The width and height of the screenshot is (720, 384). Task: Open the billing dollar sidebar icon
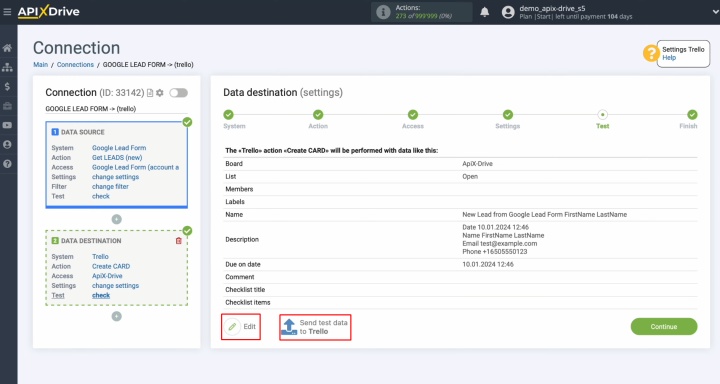click(x=7, y=86)
